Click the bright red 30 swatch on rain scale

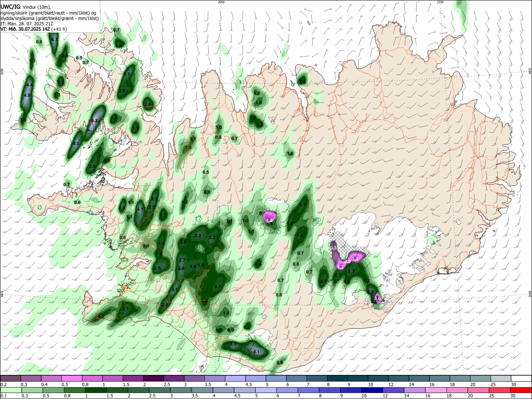(x=522, y=390)
